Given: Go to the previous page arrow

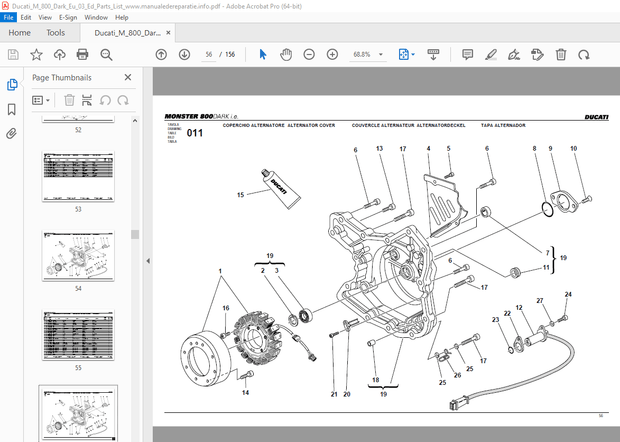Looking at the screenshot, I should tap(161, 55).
